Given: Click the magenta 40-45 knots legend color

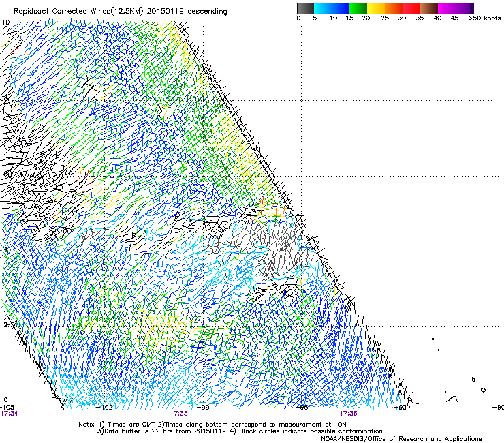Looking at the screenshot, I should pos(447,8).
